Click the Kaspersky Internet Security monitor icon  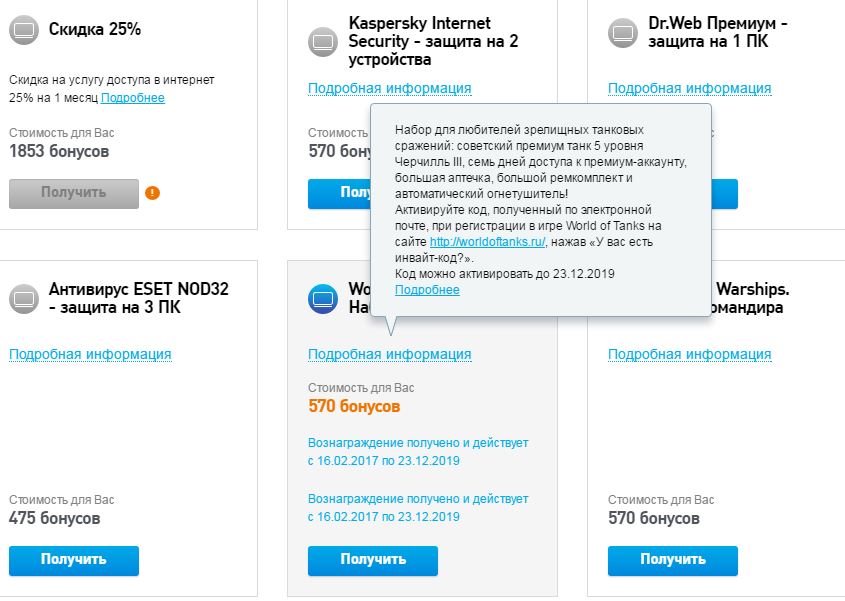pos(323,41)
